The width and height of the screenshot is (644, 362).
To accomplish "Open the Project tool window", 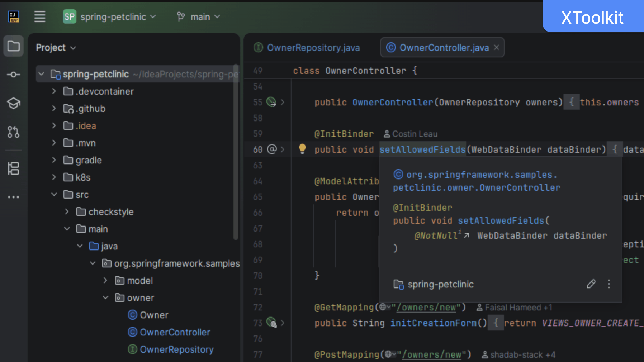I will [13, 46].
